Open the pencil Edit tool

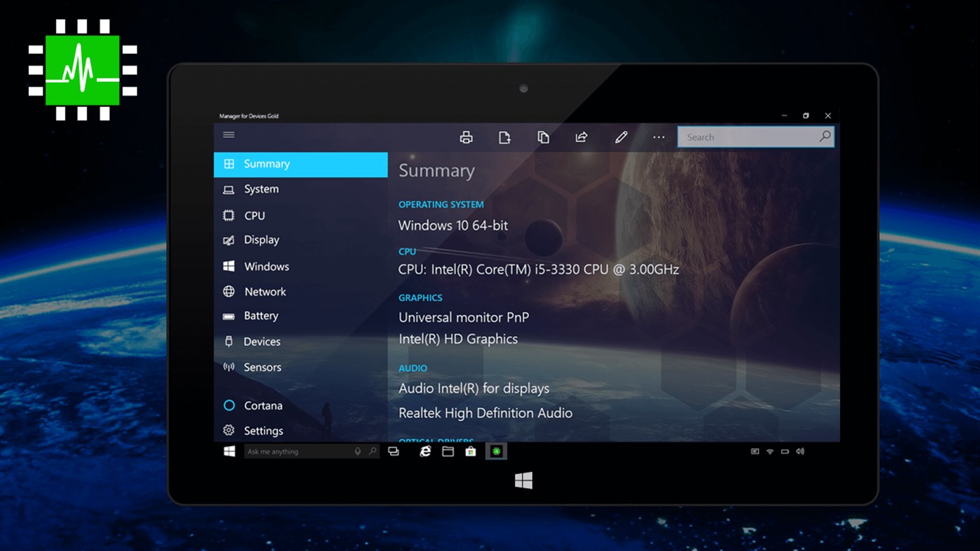(x=621, y=137)
